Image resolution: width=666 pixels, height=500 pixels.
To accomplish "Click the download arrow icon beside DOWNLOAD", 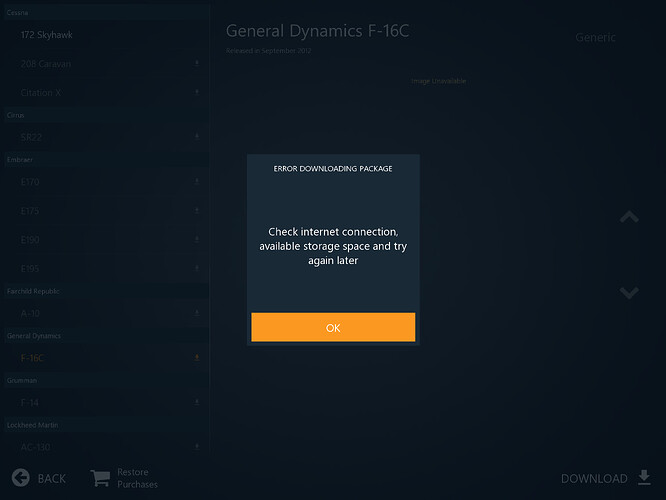I will click(644, 477).
